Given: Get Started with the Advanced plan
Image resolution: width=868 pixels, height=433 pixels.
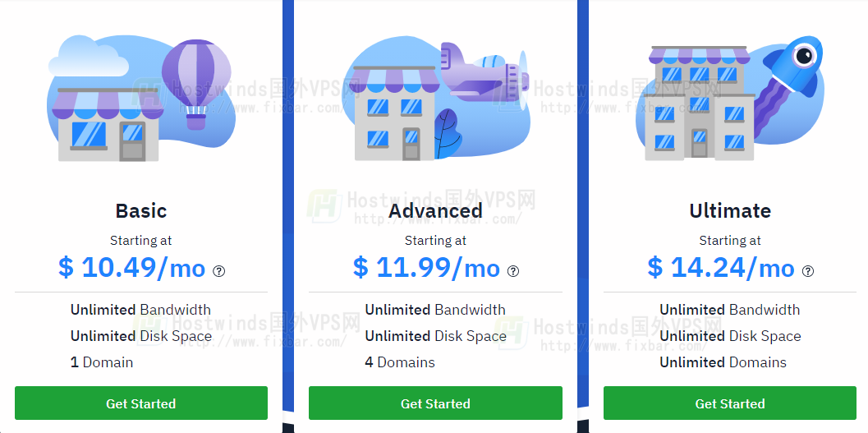Looking at the screenshot, I should click(x=436, y=403).
